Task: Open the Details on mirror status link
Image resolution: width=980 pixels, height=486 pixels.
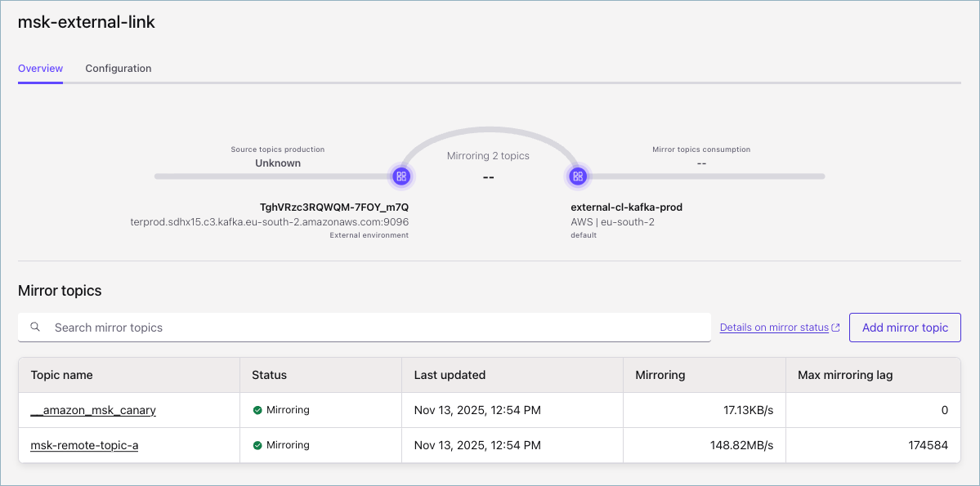Action: 773,327
